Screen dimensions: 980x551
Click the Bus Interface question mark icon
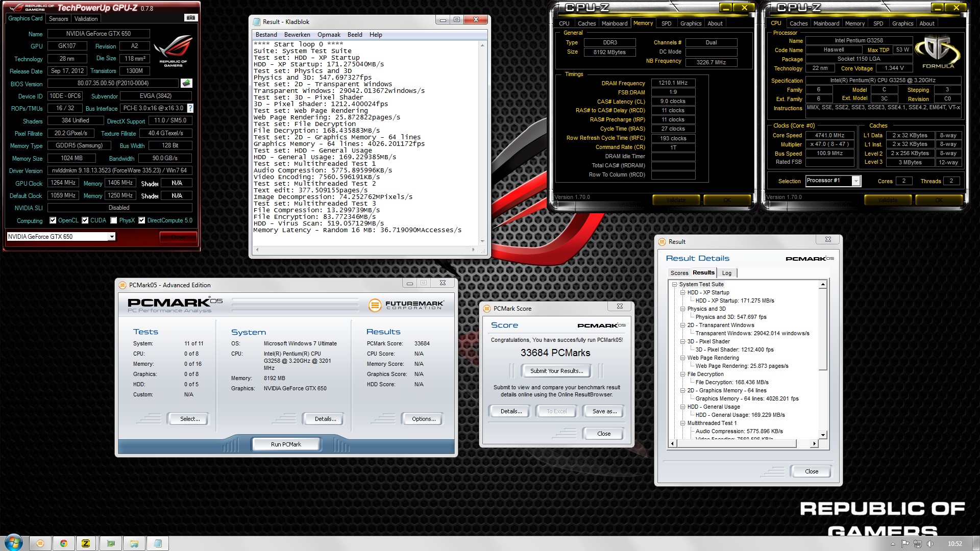pyautogui.click(x=190, y=108)
